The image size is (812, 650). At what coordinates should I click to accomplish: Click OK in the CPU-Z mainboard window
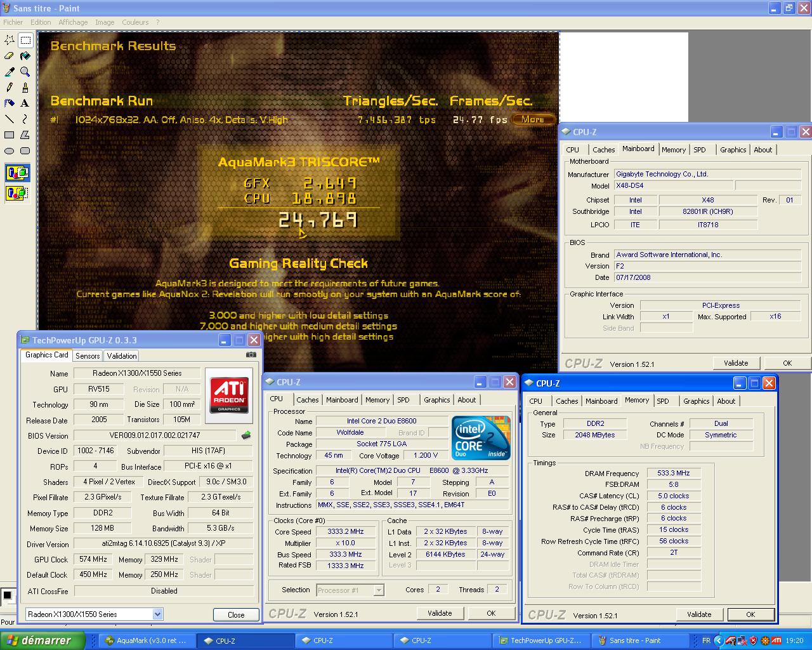point(787,363)
